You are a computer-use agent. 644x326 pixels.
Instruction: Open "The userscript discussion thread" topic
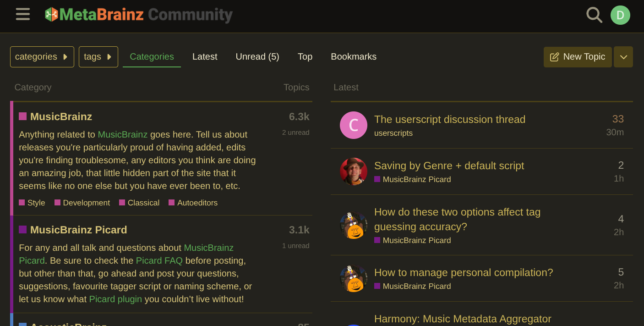(450, 119)
